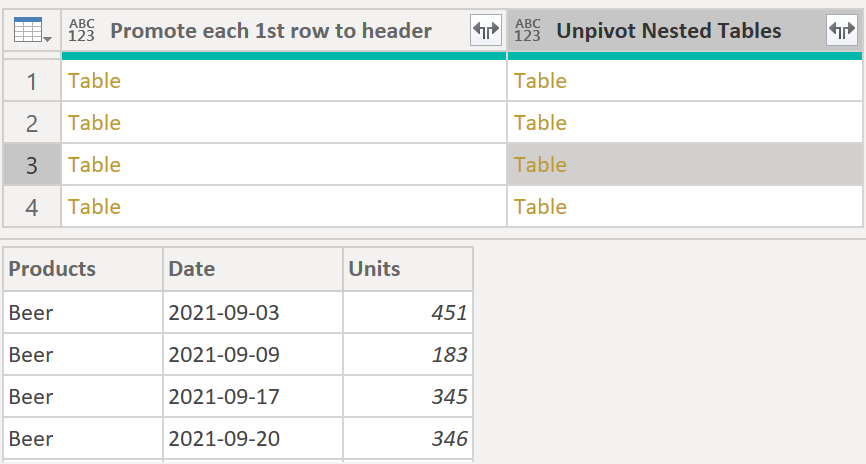Open the Table link in row 1 of the Promote column
Image resolution: width=866 pixels, height=464 pixels.
pyautogui.click(x=94, y=81)
